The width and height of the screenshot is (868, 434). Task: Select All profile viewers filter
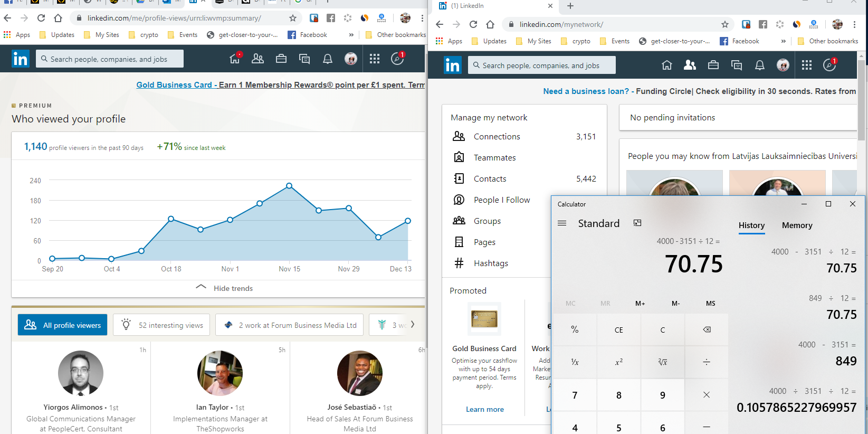(63, 325)
